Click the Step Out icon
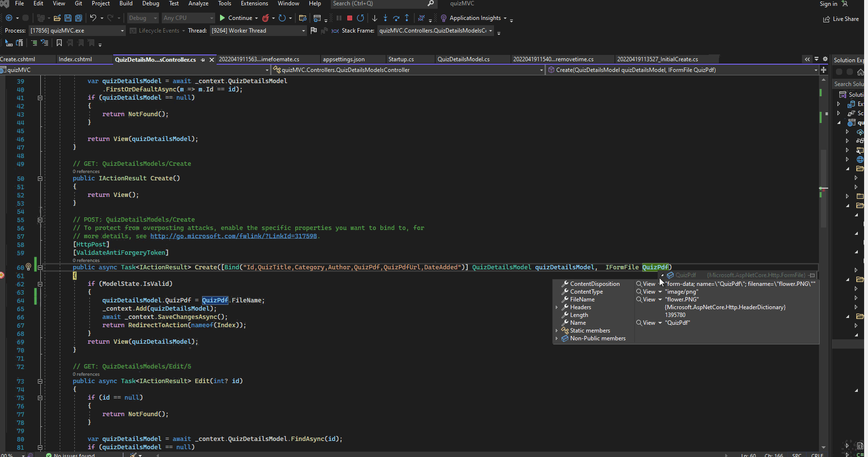The image size is (868, 457). point(407,18)
